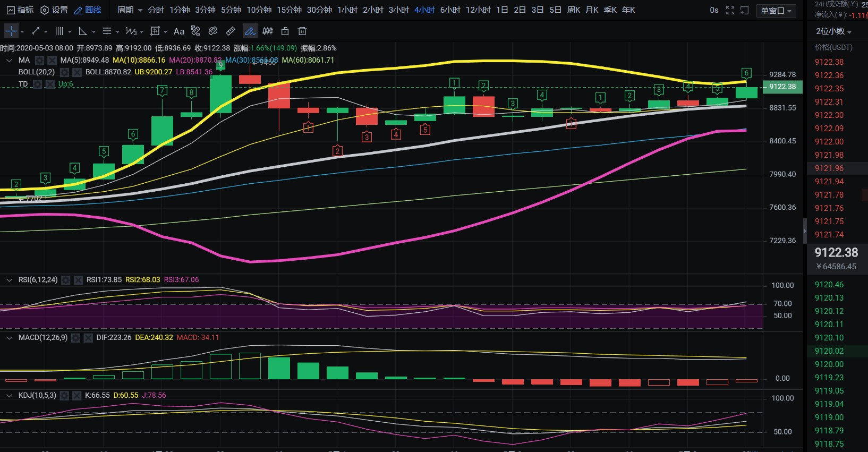Select the trend line drawing tool
This screenshot has height=452, width=868.
pos(36,31)
